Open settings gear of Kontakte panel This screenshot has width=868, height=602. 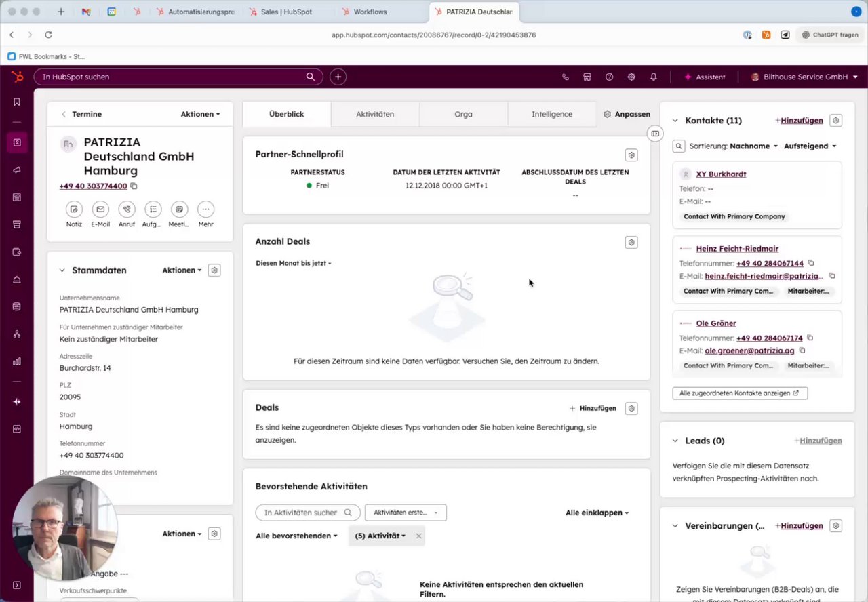pyautogui.click(x=836, y=121)
